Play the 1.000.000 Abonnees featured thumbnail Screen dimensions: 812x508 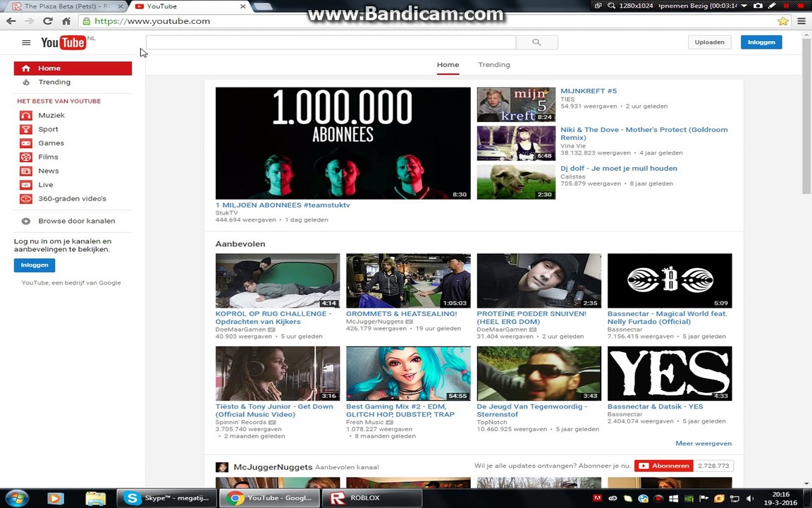343,143
